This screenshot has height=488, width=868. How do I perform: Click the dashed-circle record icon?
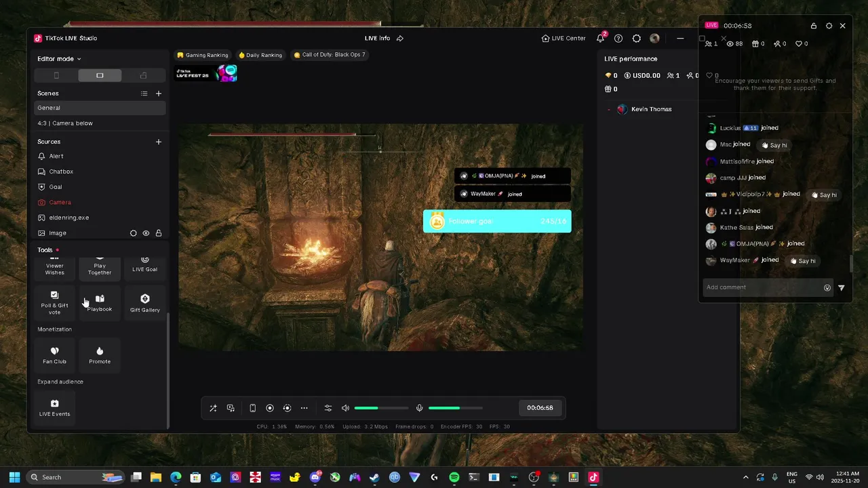coord(287,408)
